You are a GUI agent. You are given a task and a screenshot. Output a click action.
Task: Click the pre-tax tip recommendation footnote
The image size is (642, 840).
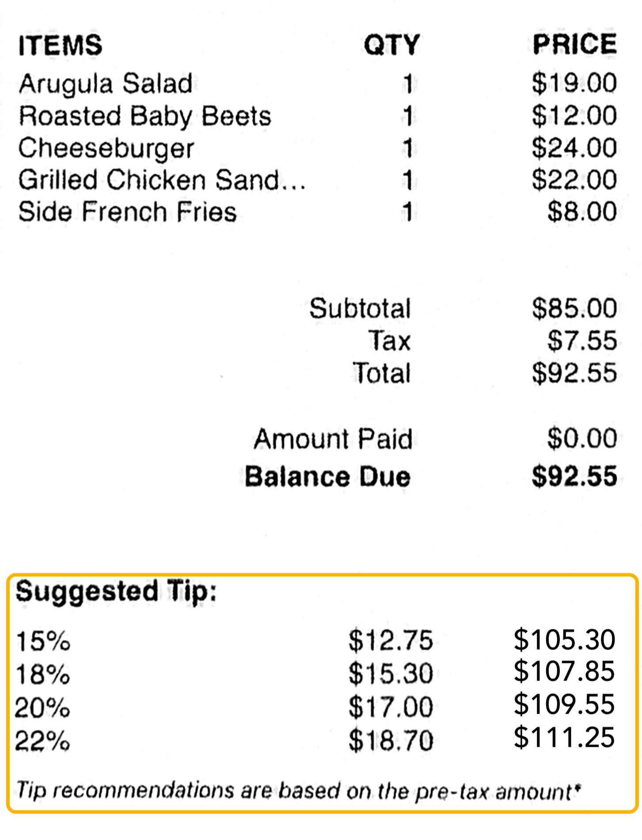[x=299, y=791]
